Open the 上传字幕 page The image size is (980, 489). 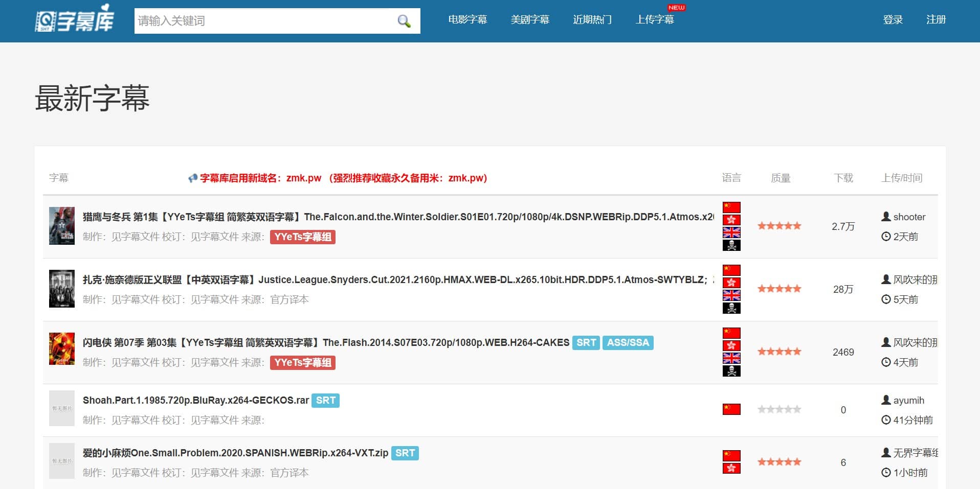click(x=654, y=20)
